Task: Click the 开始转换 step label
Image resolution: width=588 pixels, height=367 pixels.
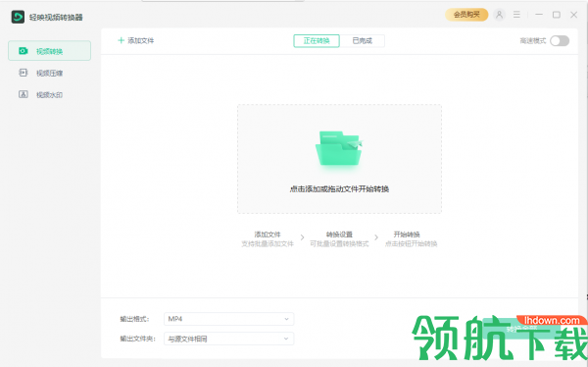Action: [407, 235]
